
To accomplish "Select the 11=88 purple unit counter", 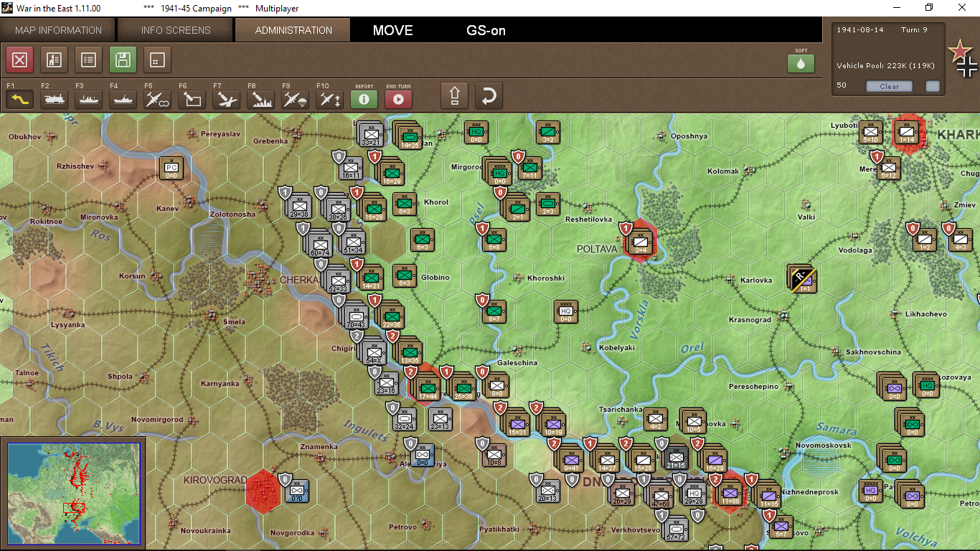I will click(730, 494).
